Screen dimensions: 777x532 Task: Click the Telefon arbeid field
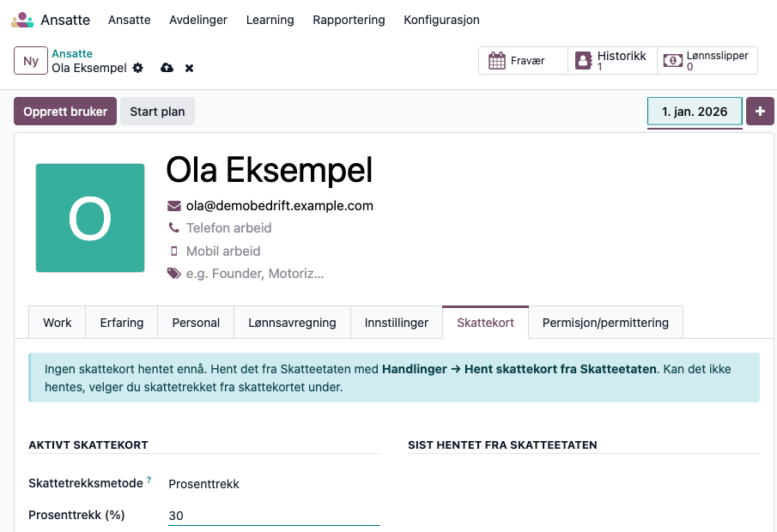coord(229,228)
